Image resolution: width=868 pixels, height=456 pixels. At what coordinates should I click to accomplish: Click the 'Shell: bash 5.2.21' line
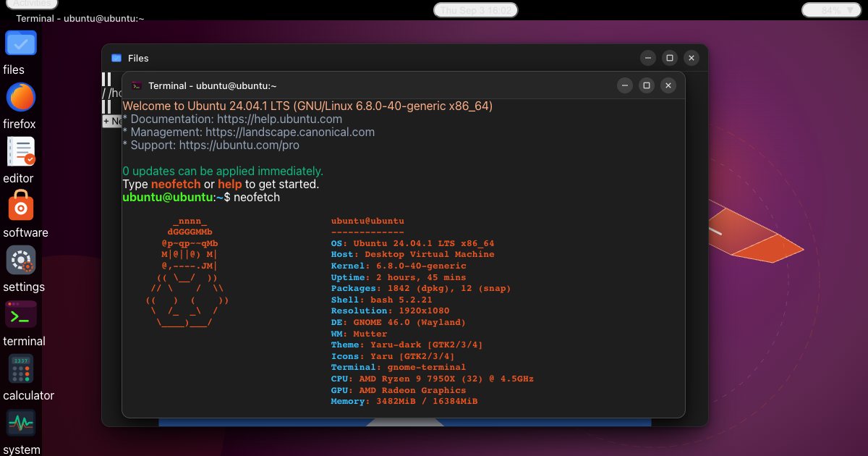coord(381,300)
